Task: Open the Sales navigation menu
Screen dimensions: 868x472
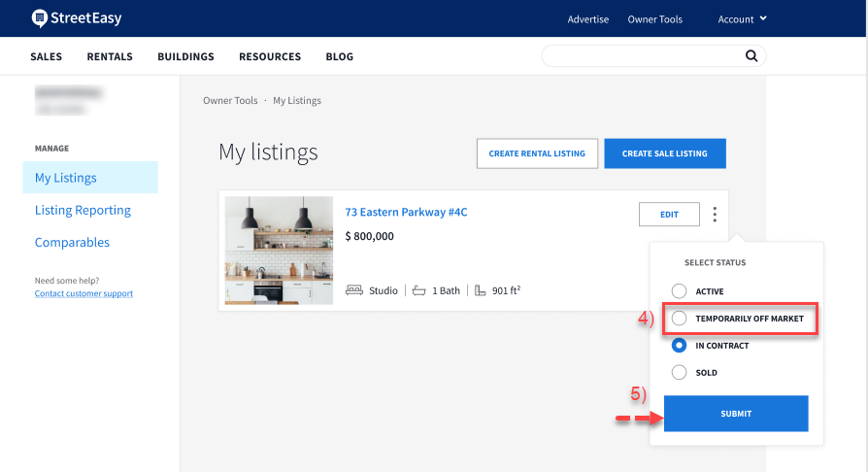Action: click(46, 57)
